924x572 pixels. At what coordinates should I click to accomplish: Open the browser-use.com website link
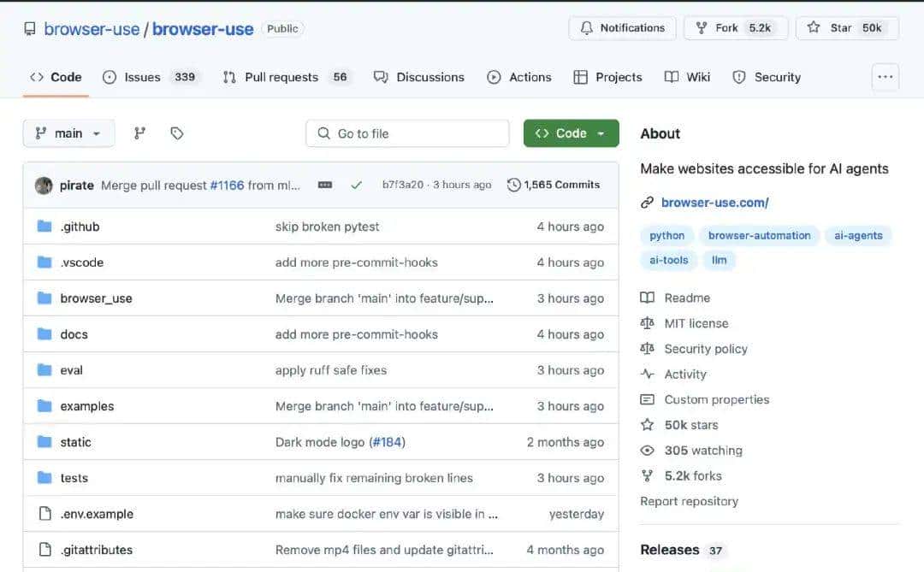[714, 203]
